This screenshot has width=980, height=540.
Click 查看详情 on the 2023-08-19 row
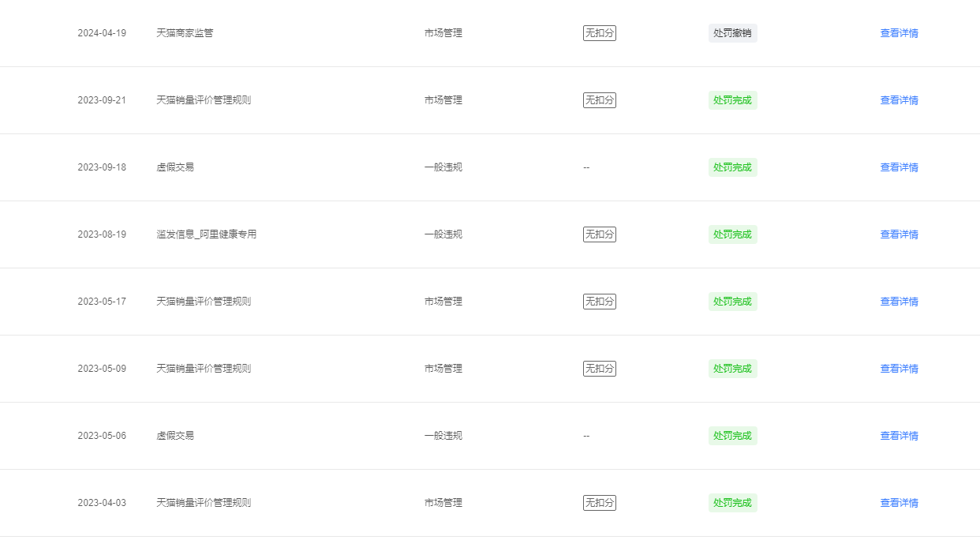point(899,234)
